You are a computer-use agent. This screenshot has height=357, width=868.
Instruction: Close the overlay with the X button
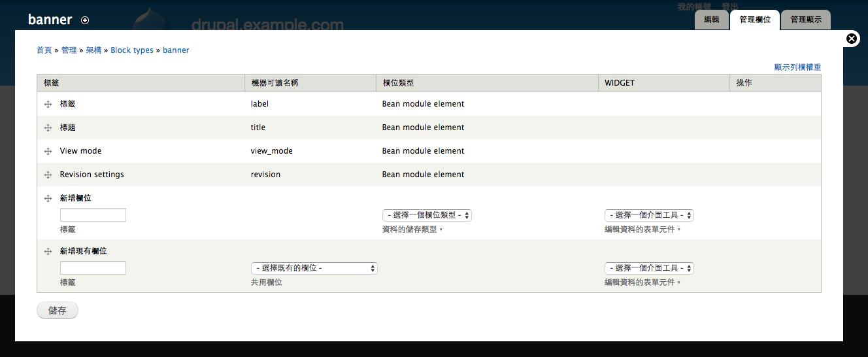pyautogui.click(x=852, y=39)
